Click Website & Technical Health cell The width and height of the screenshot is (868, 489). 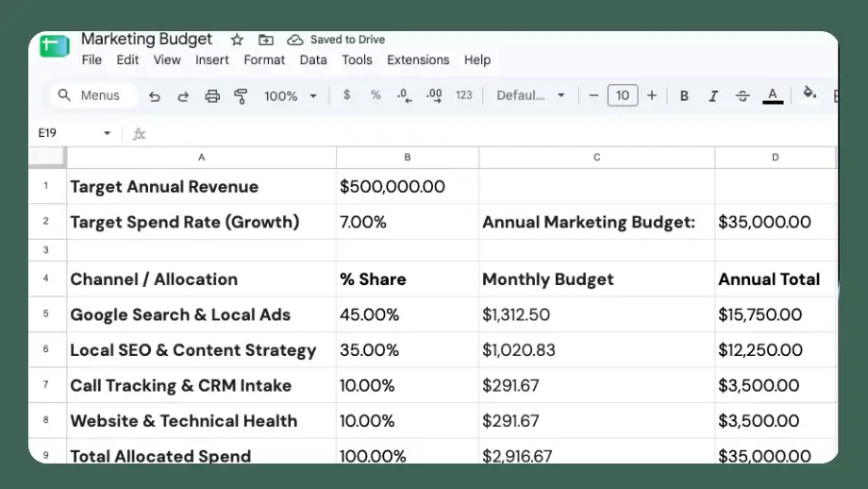202,421
